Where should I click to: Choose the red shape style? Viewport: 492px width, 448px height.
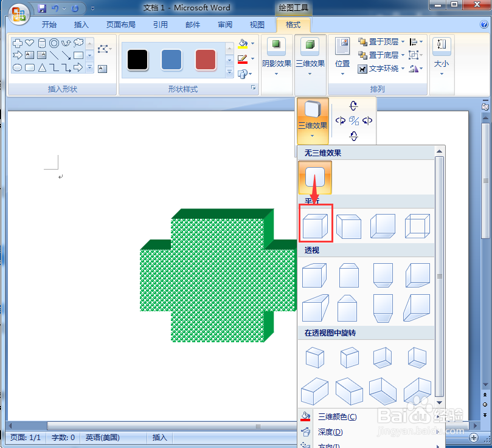coord(205,60)
